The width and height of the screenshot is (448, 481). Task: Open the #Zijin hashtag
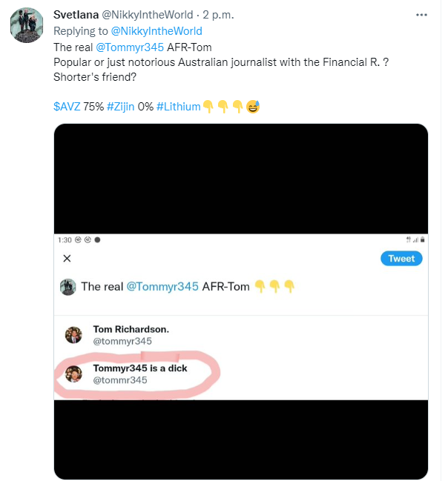point(121,107)
